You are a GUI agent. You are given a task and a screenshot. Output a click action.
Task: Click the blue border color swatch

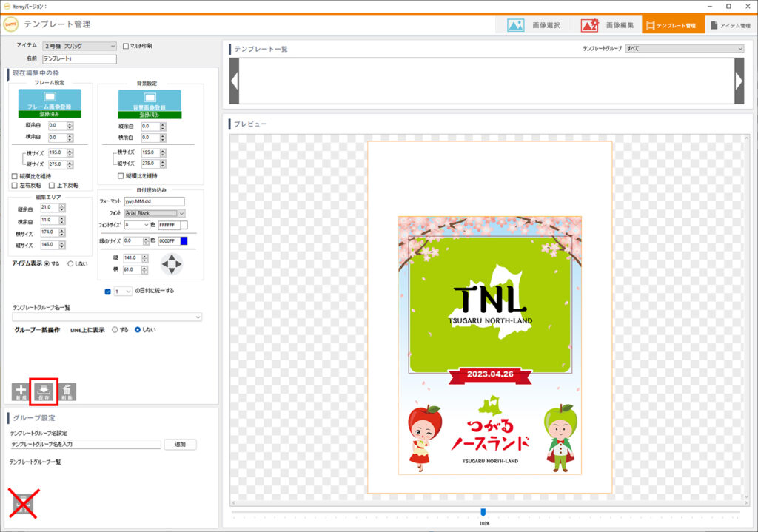184,240
